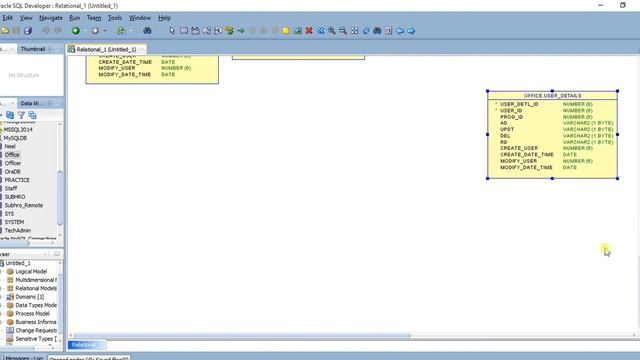Switch to the Thumbnail tab

33,49
